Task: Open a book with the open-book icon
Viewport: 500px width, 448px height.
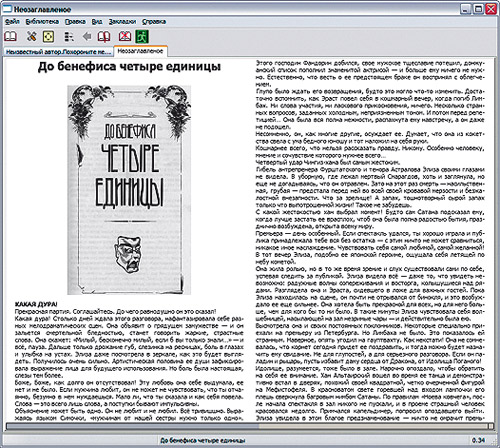Action: click(x=10, y=36)
